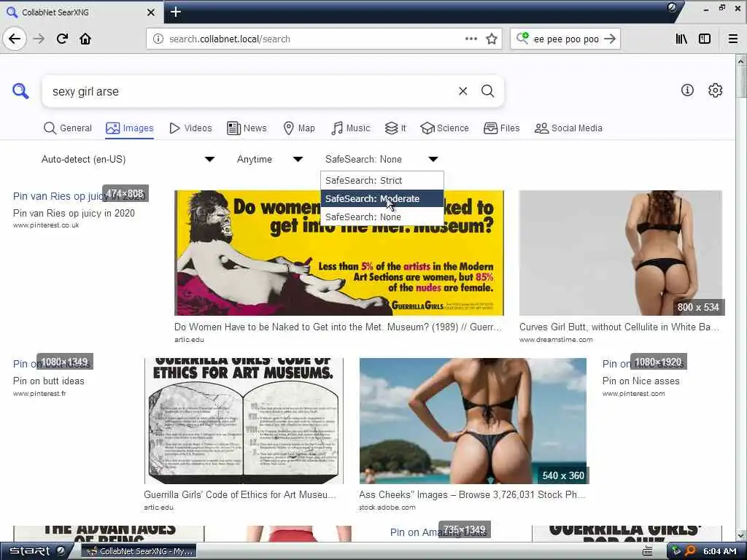Click the scrollbar down arrow
This screenshot has height=560, width=747.
(x=741, y=535)
